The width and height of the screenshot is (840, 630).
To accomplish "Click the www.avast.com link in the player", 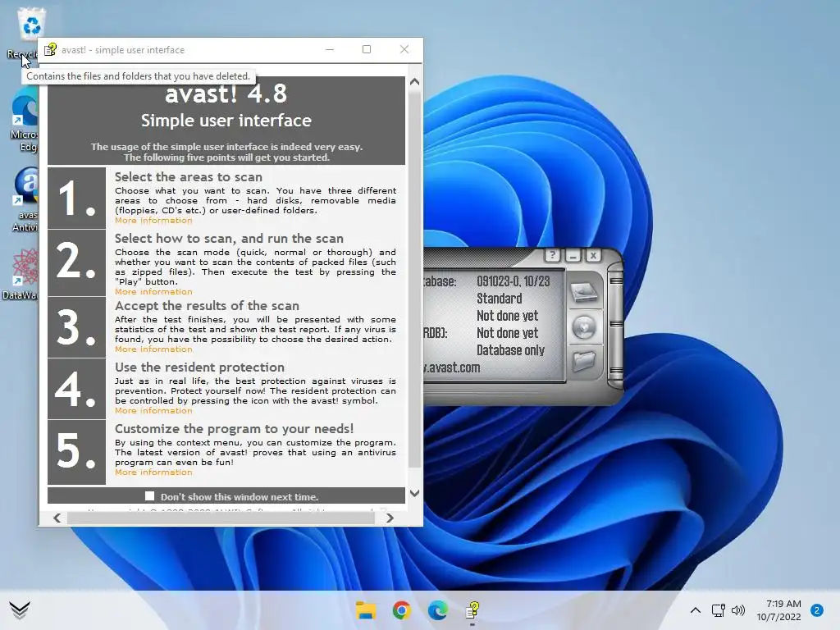I will click(452, 367).
